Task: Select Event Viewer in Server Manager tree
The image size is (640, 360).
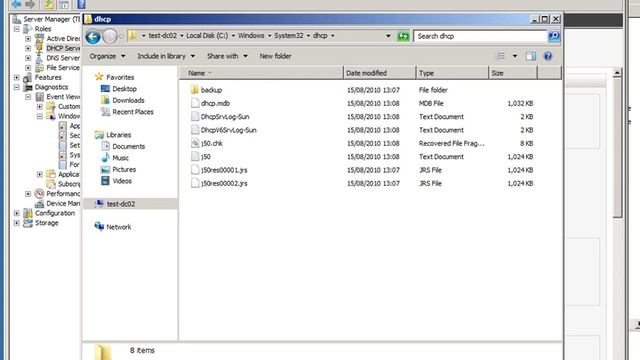Action: [x=63, y=97]
